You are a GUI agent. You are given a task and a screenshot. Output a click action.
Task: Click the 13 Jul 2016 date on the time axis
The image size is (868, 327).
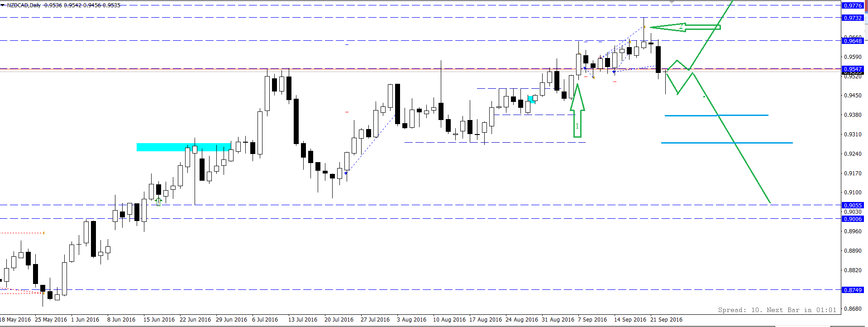click(303, 320)
